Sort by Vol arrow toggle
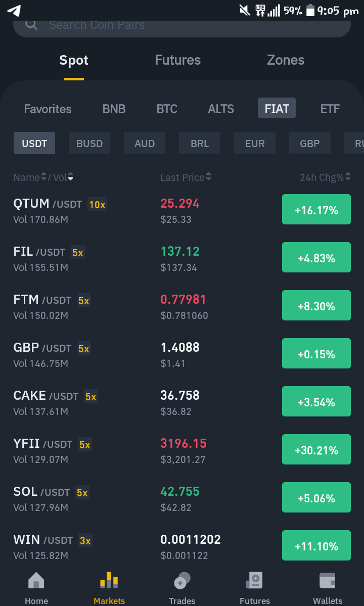This screenshot has width=364, height=606. pos(70,177)
